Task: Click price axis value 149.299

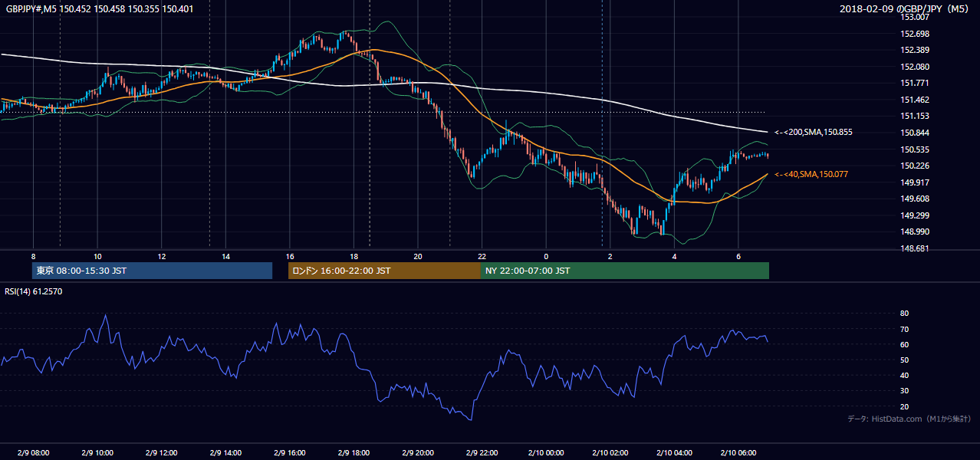Action: 915,215
